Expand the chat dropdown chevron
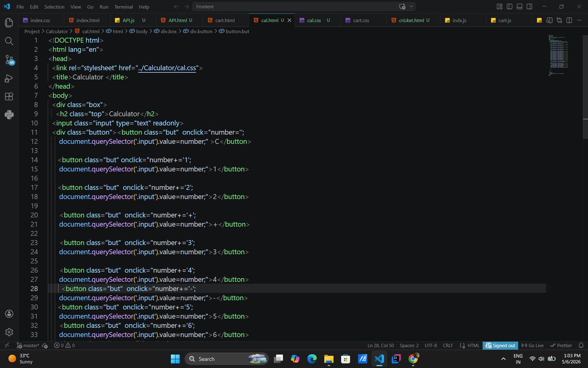The width and height of the screenshot is (588, 368). coord(412,7)
